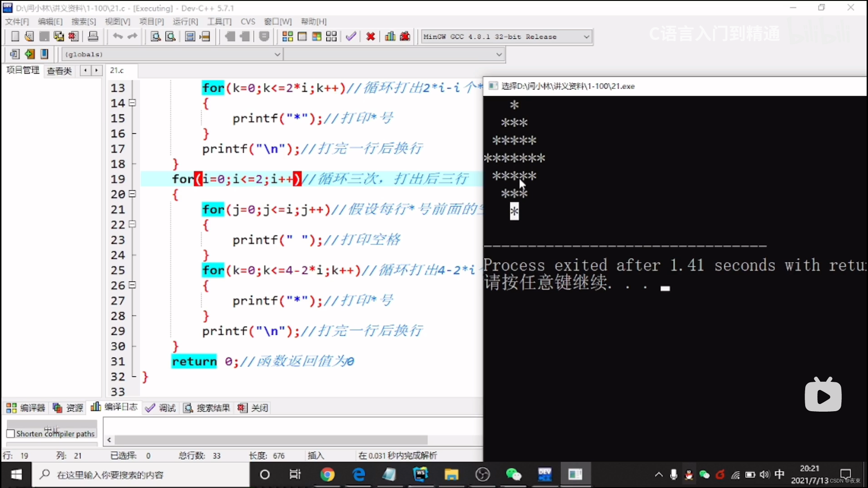The height and width of the screenshot is (488, 868).
Task: Collapse the code fold marker at line 20
Action: click(x=132, y=193)
